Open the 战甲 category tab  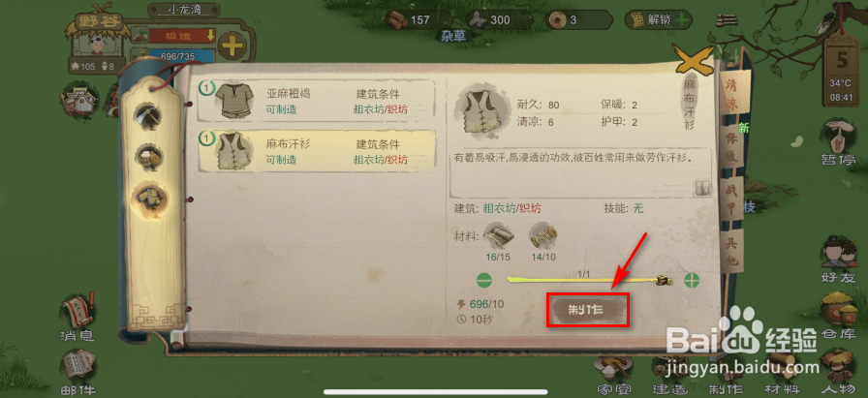tap(731, 199)
